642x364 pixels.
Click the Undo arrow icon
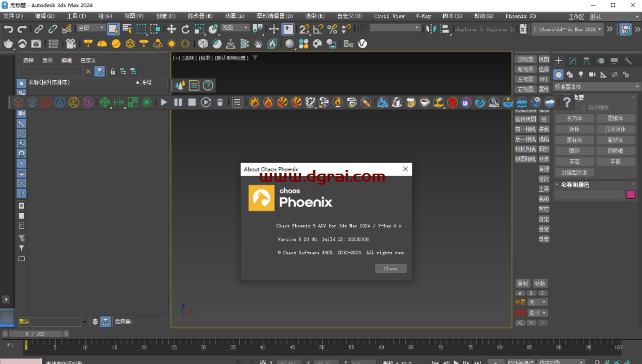pos(9,29)
